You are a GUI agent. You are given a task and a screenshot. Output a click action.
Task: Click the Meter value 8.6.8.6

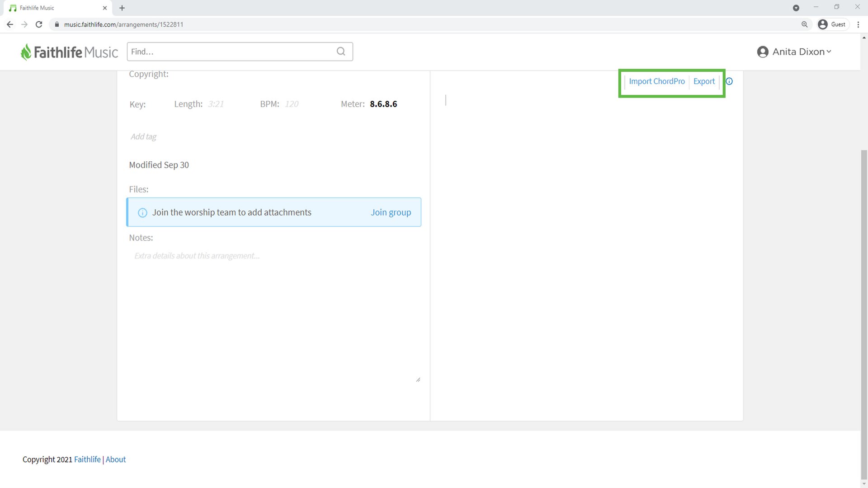(383, 104)
